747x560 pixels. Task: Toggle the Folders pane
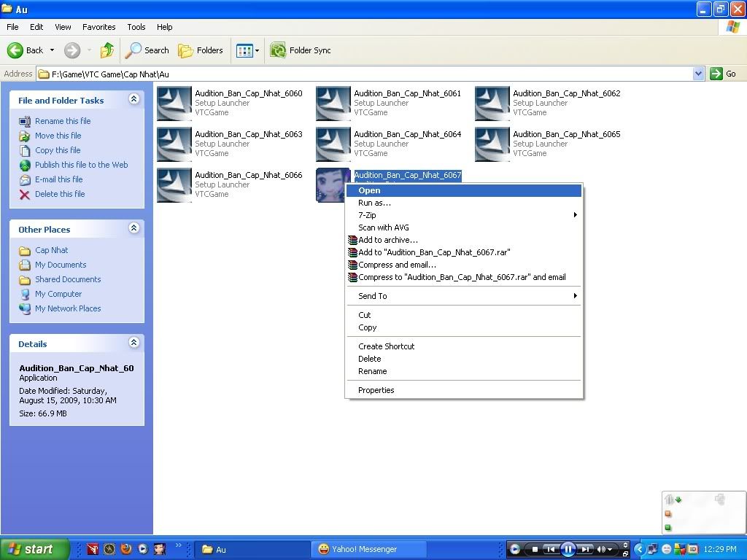pos(200,50)
